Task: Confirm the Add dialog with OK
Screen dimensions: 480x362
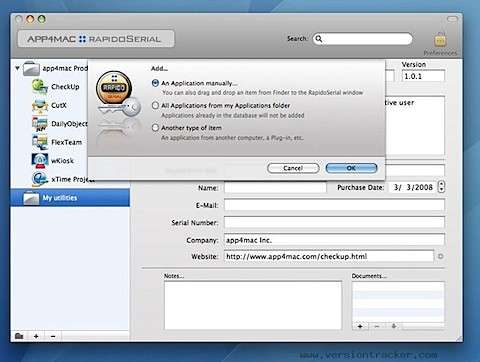Action: [x=351, y=168]
